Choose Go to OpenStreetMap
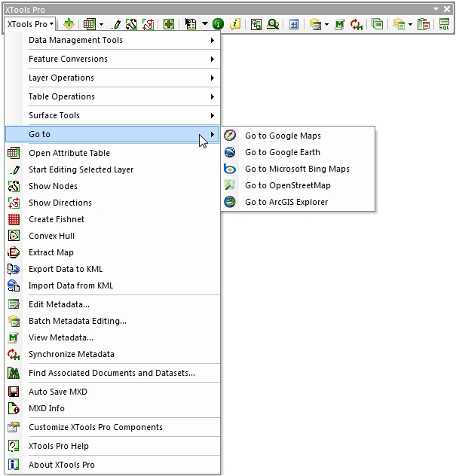The width and height of the screenshot is (456, 476). (298, 185)
